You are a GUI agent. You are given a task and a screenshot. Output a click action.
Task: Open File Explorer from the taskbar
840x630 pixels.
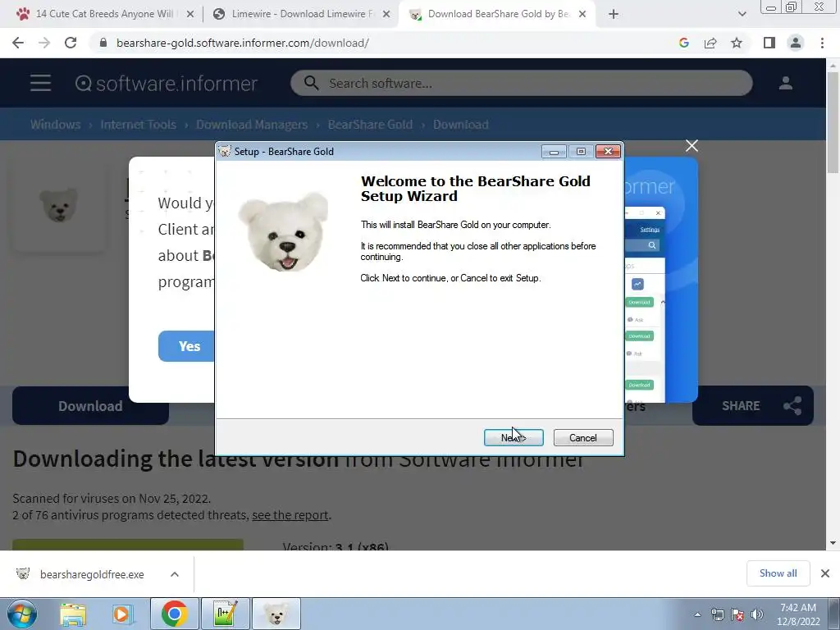[x=73, y=614]
